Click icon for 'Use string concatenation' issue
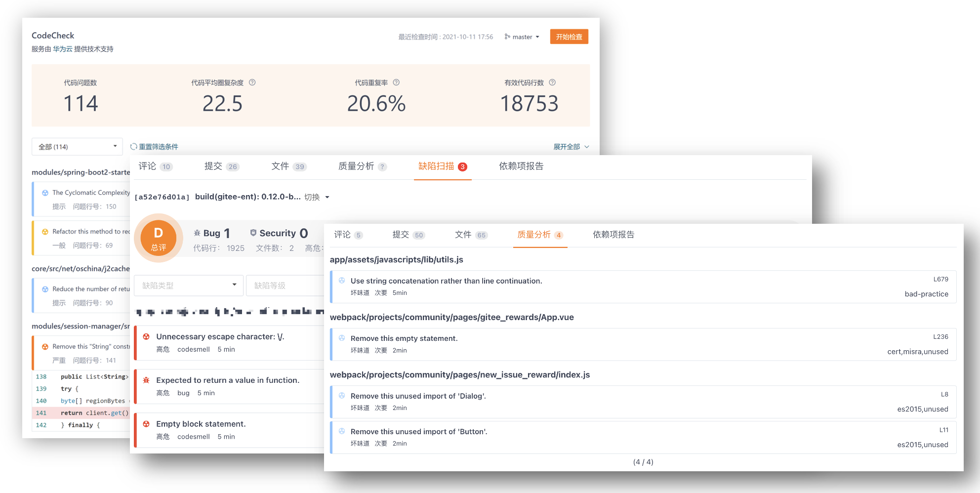 pos(342,281)
